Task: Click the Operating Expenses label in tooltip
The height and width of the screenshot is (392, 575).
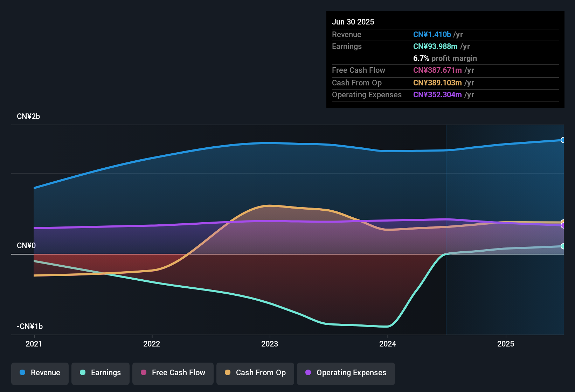Action: pos(367,95)
